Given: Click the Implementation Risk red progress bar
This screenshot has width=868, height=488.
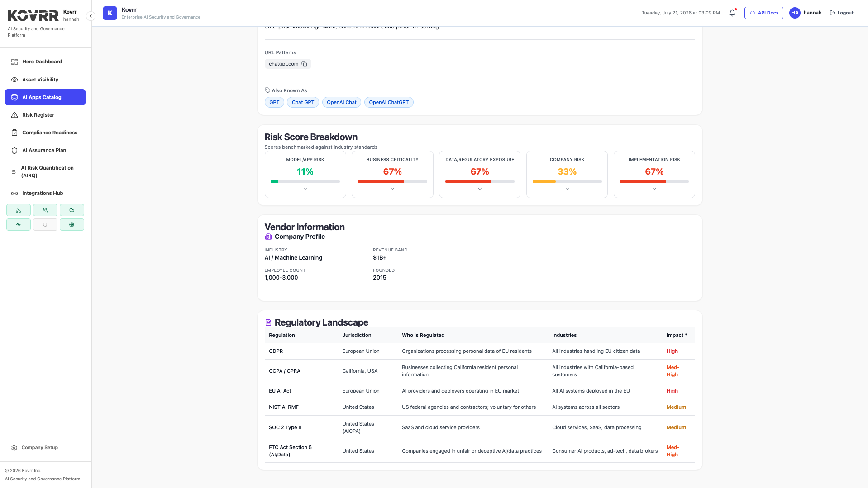Looking at the screenshot, I should (x=654, y=182).
